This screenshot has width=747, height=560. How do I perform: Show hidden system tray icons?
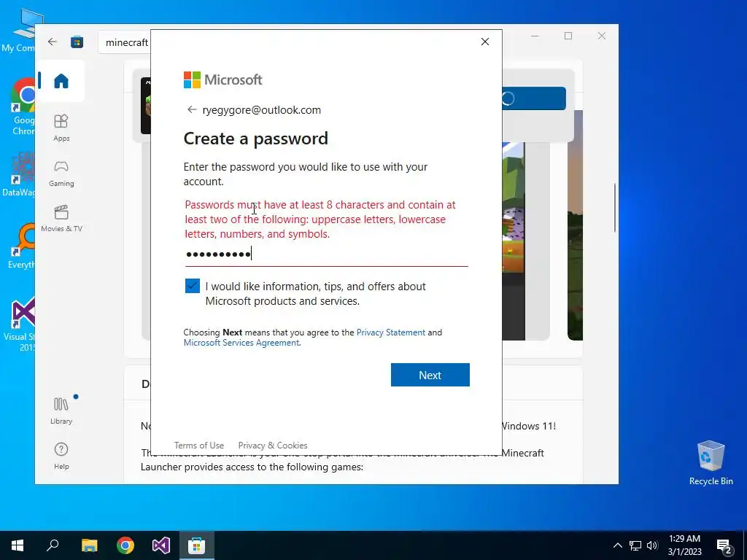[617, 545]
